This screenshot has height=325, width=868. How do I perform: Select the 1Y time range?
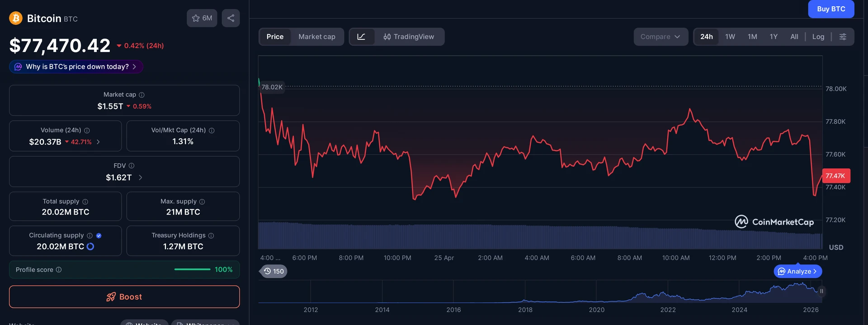point(774,37)
